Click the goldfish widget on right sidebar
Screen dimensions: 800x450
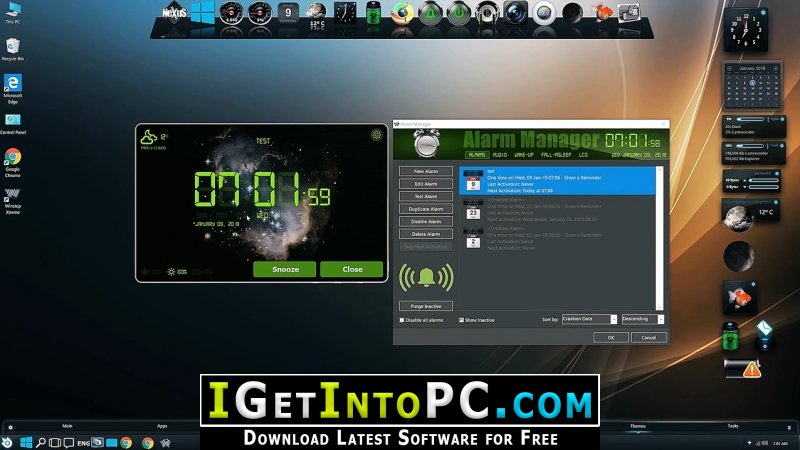click(739, 296)
